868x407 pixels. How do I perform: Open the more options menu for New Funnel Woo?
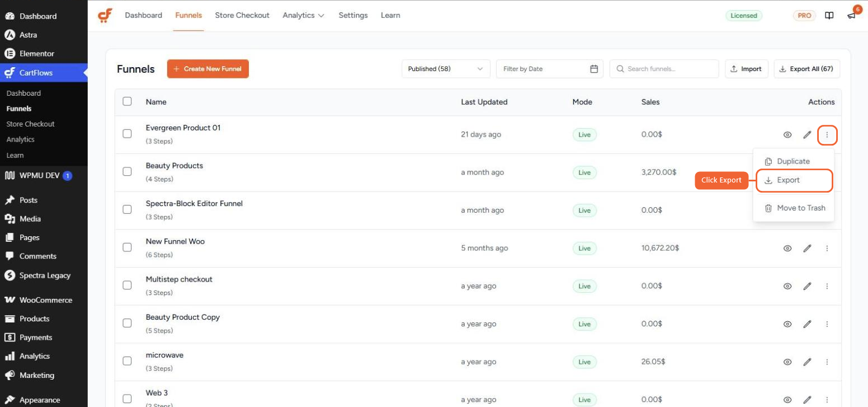pyautogui.click(x=827, y=249)
